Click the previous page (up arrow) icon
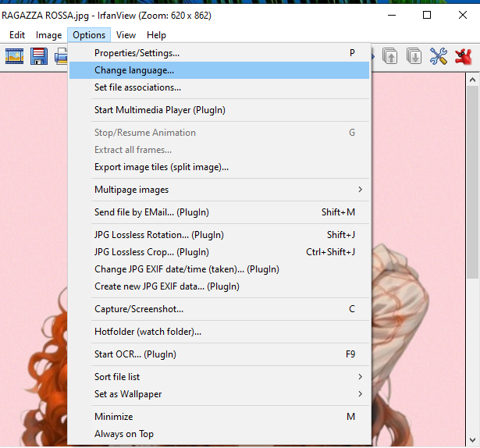Screen dimensions: 480x448 [390, 56]
